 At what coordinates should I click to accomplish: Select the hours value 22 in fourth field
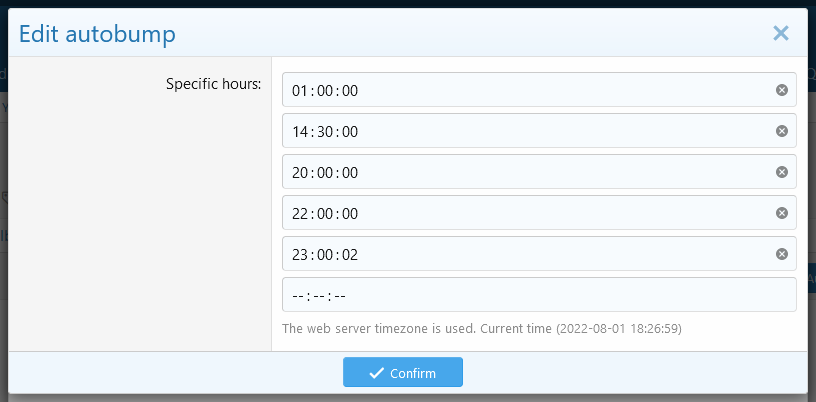click(x=300, y=214)
